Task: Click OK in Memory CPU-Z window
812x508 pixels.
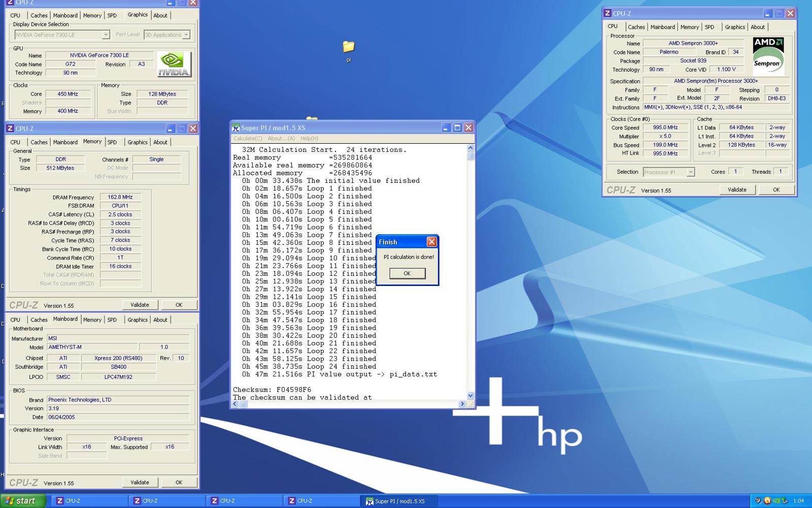Action: tap(179, 305)
